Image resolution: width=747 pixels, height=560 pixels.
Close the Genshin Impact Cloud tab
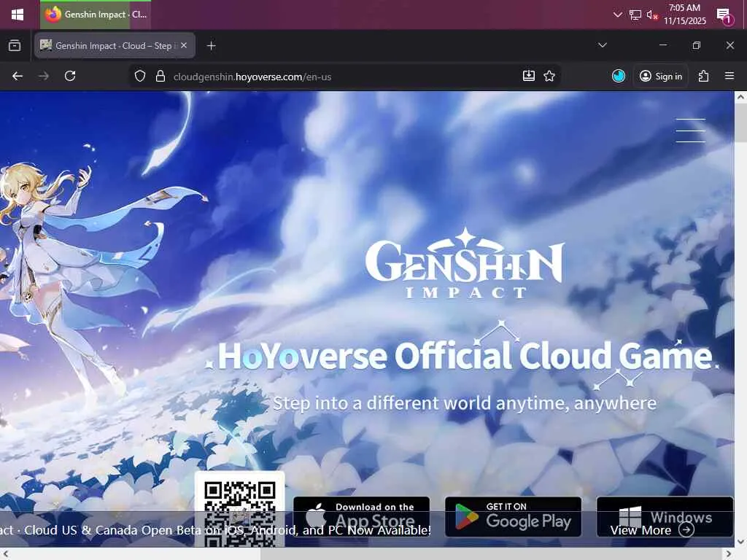pyautogui.click(x=184, y=45)
